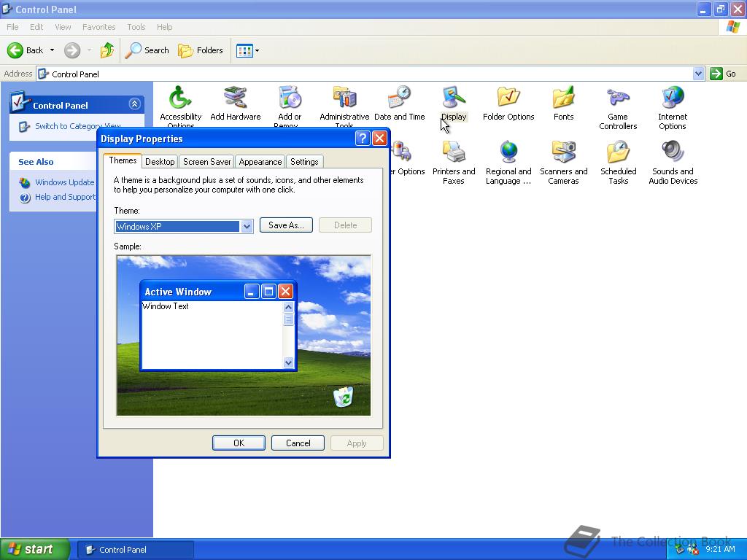Open the File menu
This screenshot has height=560, width=747.
(x=13, y=27)
